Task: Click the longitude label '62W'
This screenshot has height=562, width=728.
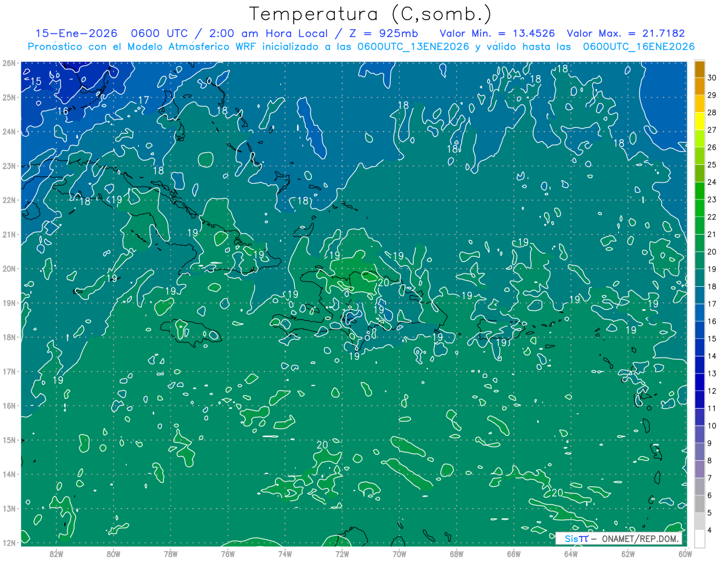Action: (x=628, y=554)
